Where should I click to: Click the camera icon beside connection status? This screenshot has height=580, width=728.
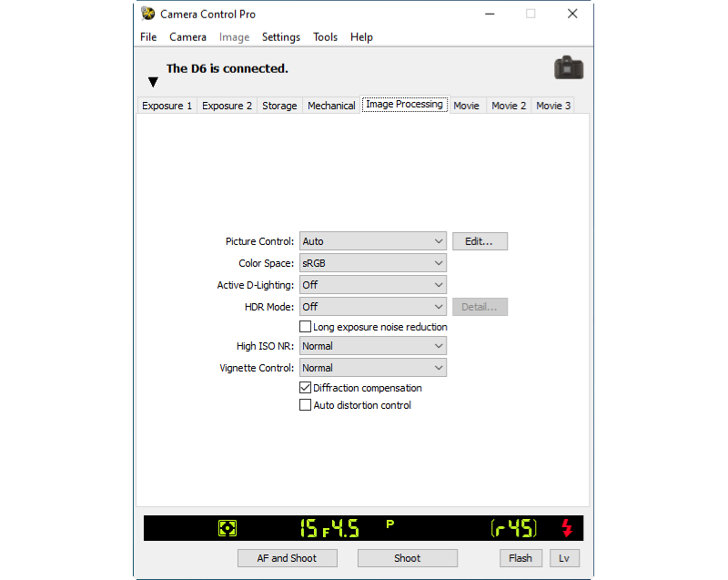tap(568, 67)
